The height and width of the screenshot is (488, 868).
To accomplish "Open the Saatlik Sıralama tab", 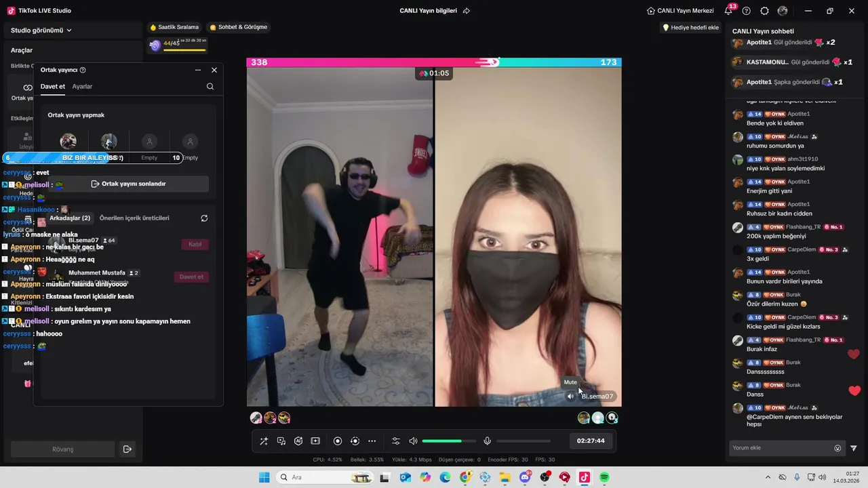I will (x=174, y=27).
